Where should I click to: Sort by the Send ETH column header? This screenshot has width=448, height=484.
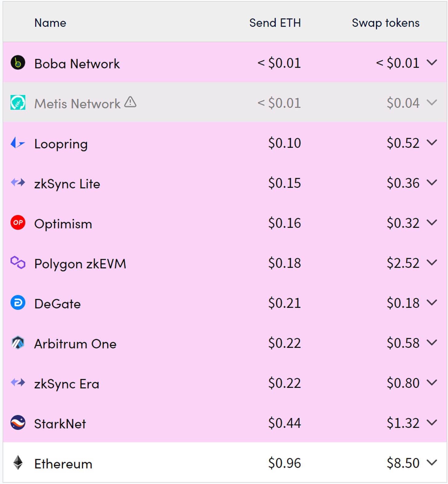tap(275, 23)
